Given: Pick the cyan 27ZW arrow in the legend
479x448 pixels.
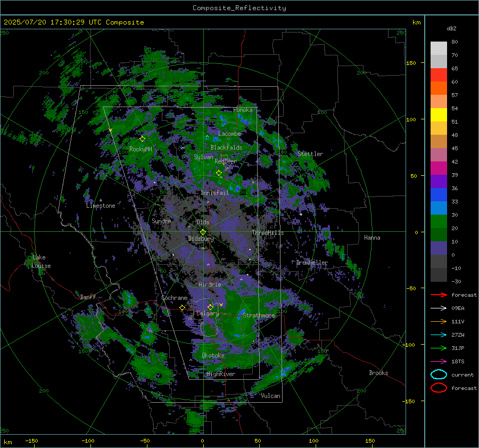Looking at the screenshot, I should pyautogui.click(x=439, y=335).
